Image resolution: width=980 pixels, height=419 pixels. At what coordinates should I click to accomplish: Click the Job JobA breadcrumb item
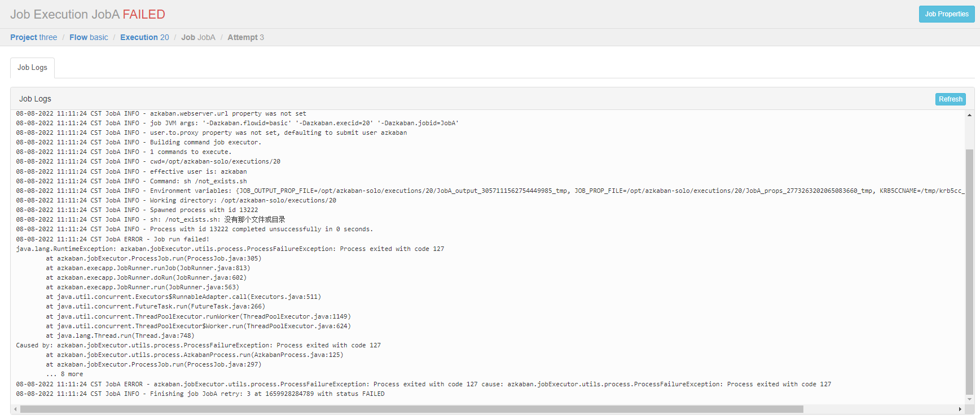point(198,37)
